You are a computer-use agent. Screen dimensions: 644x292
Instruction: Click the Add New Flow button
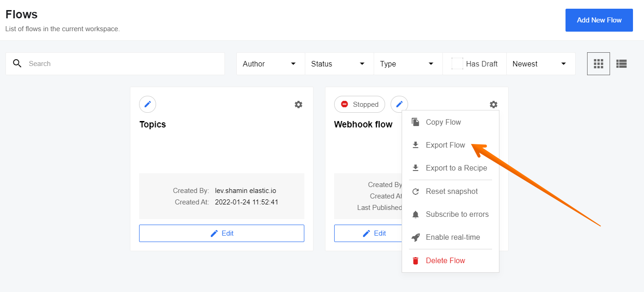(599, 20)
